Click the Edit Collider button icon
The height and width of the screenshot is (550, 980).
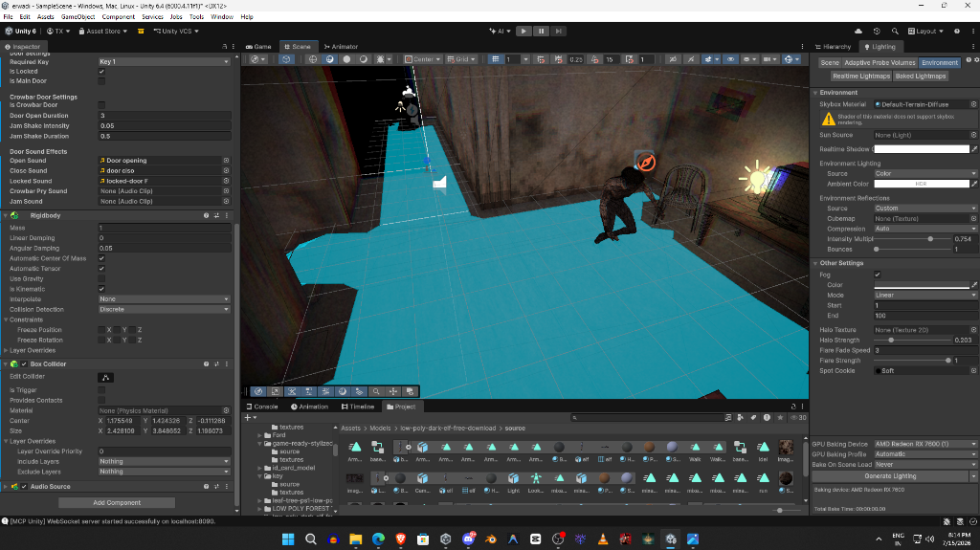coord(105,377)
